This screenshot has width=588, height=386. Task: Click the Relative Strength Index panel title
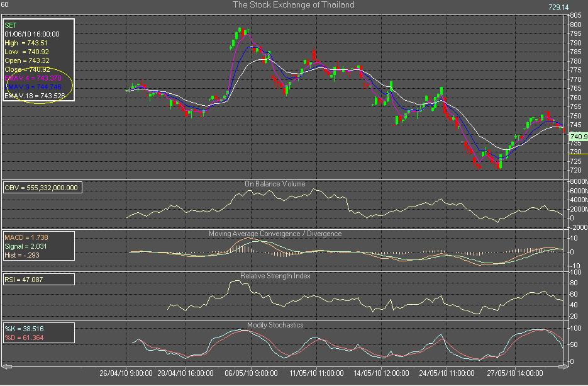(x=275, y=276)
